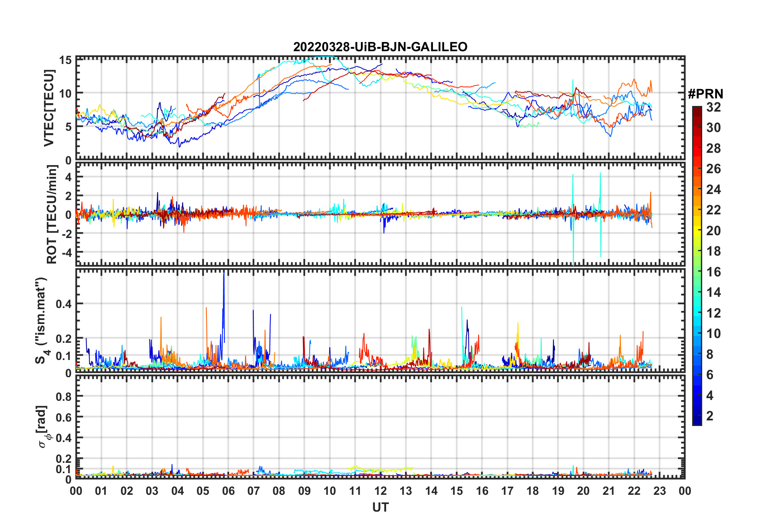
Task: Click x-axis hour tick label "19"
Action: [x=558, y=491]
